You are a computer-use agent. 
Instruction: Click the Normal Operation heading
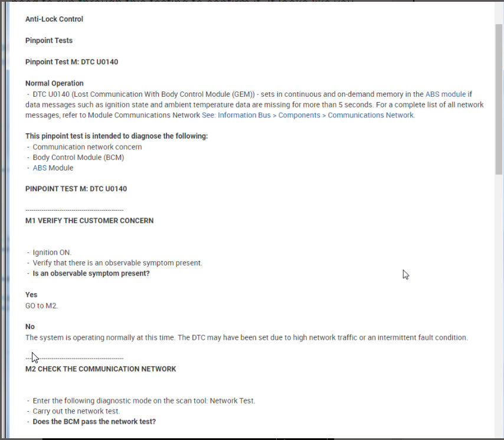tap(54, 83)
